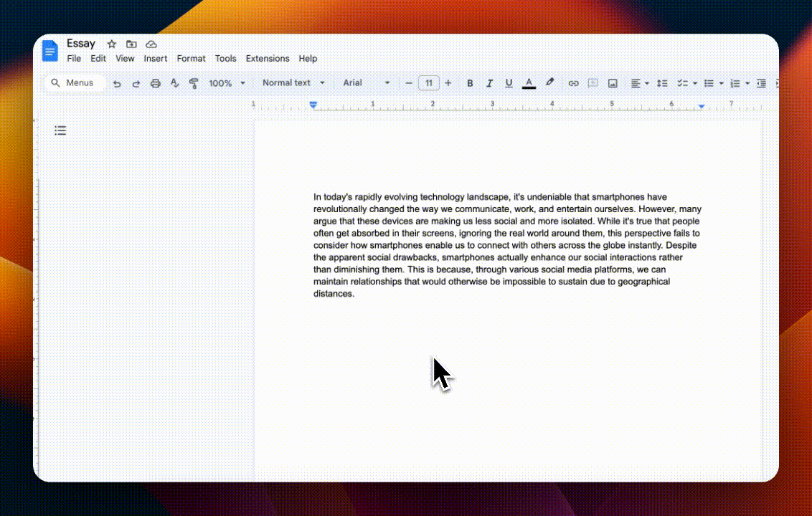
Task: Run spelling and grammar check
Action: click(x=174, y=82)
